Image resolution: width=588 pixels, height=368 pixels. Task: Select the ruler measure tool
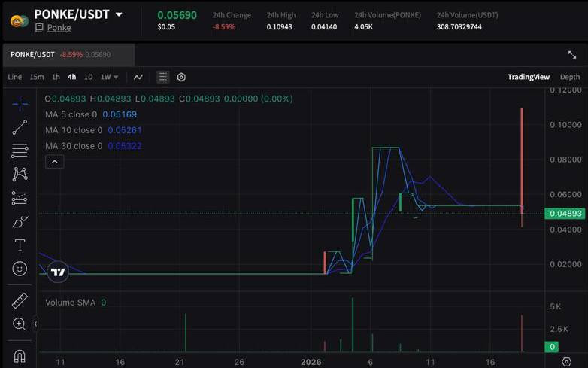point(20,301)
